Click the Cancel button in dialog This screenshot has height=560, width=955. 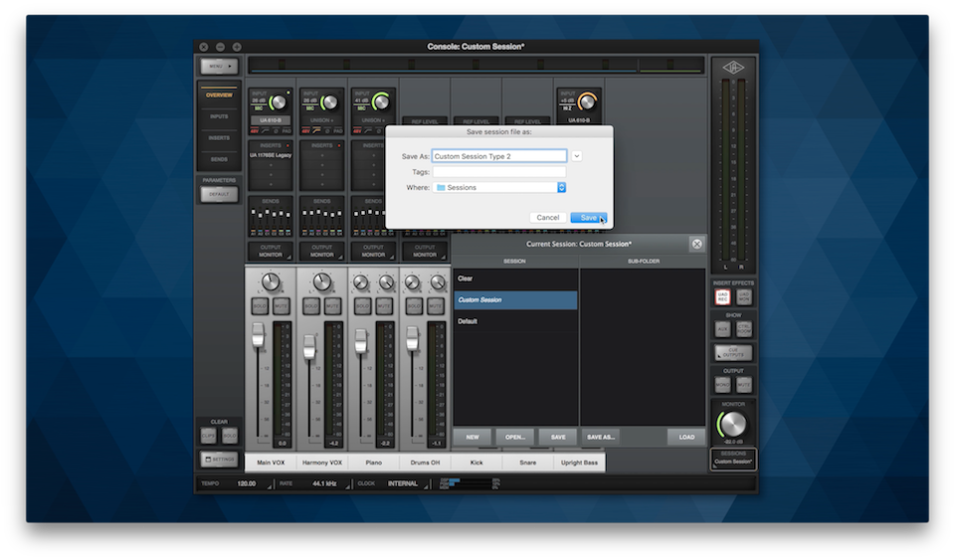coord(548,217)
